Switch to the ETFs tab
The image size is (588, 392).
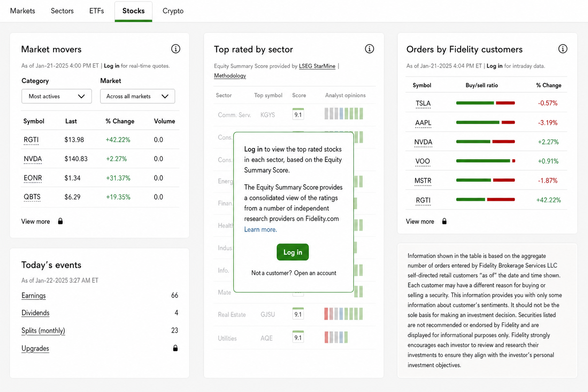(96, 11)
